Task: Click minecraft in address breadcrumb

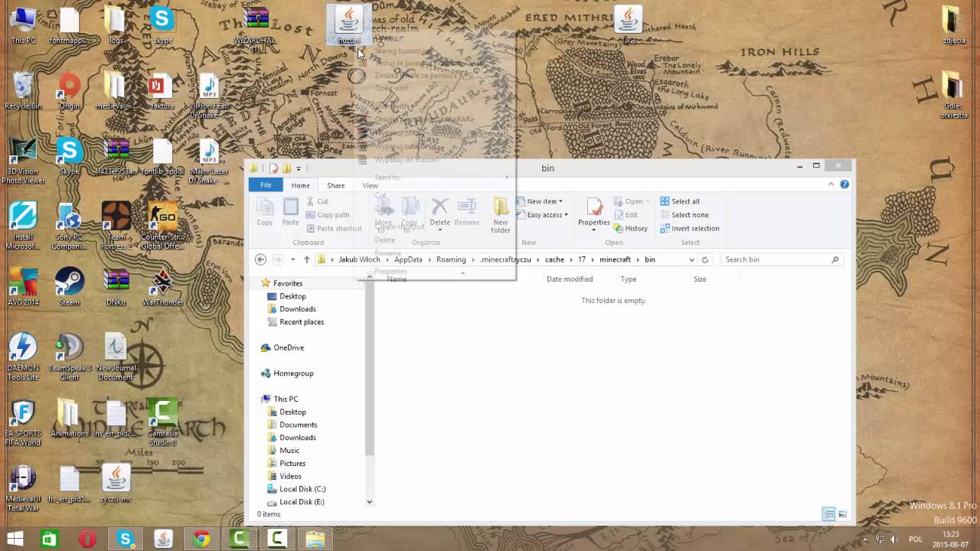Action: point(615,259)
